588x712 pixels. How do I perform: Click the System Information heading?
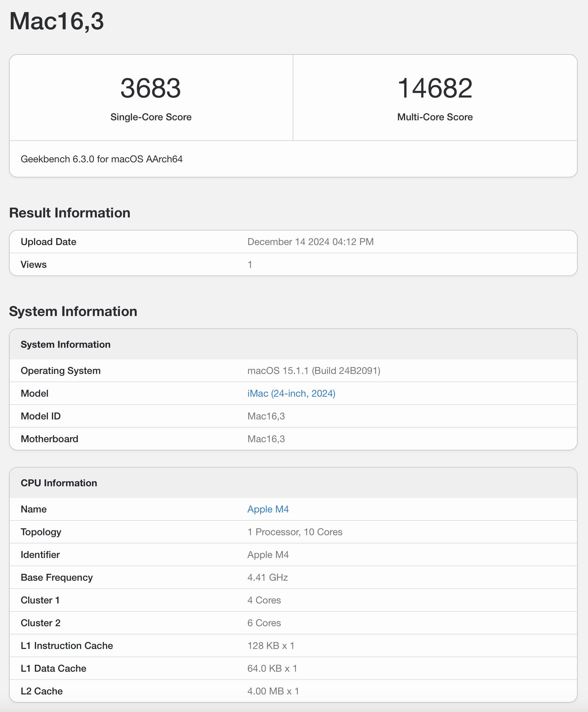(73, 311)
